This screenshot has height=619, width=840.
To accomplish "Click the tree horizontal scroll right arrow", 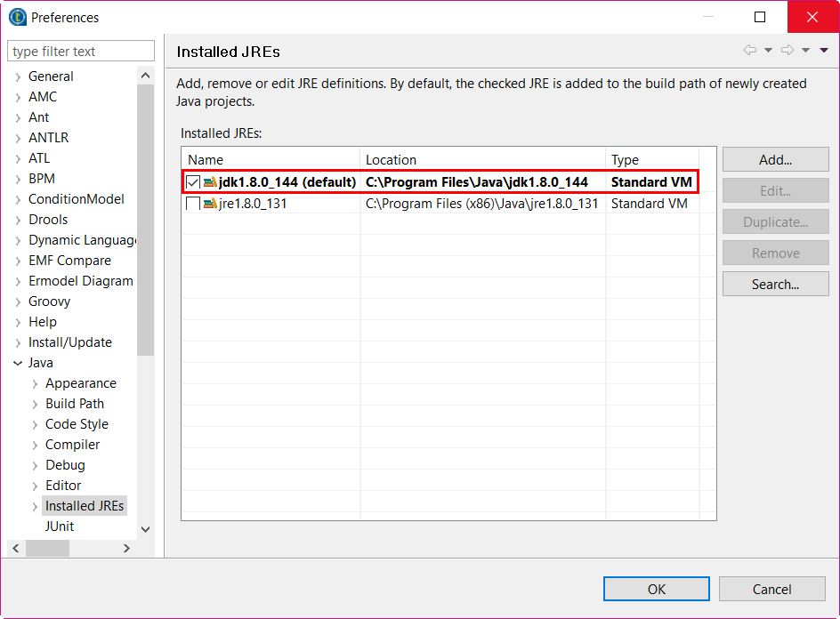I will click(x=126, y=548).
